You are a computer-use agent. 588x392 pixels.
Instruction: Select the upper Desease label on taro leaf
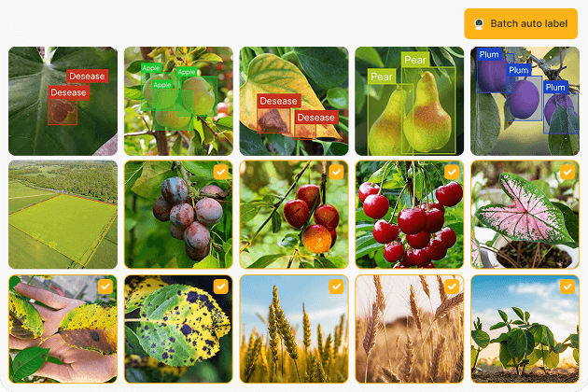click(88, 77)
